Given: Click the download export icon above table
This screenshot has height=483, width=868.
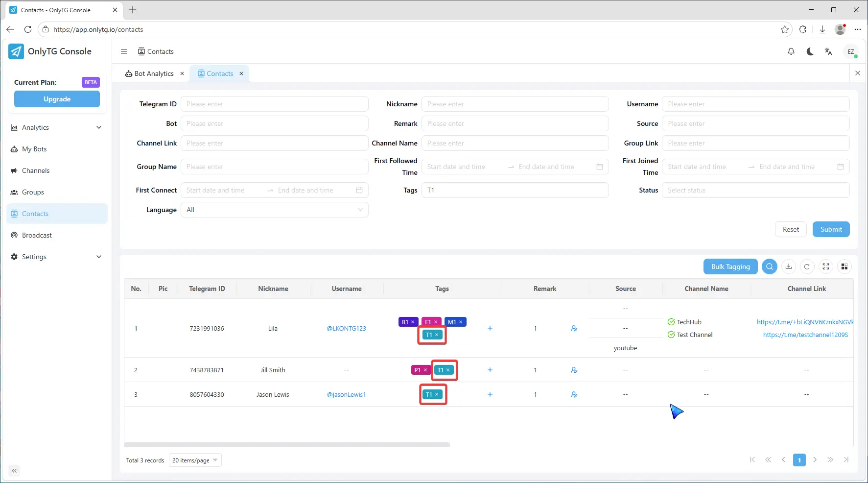Looking at the screenshot, I should coord(788,266).
